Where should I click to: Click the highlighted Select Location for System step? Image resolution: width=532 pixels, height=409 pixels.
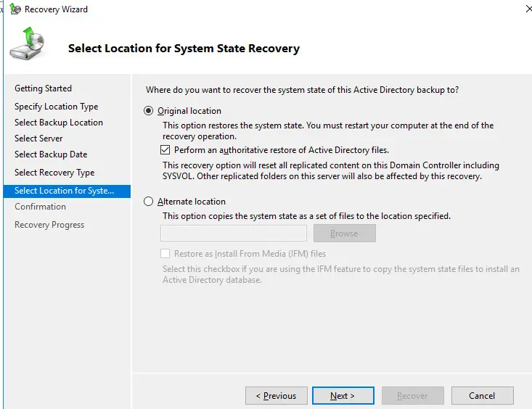point(67,191)
